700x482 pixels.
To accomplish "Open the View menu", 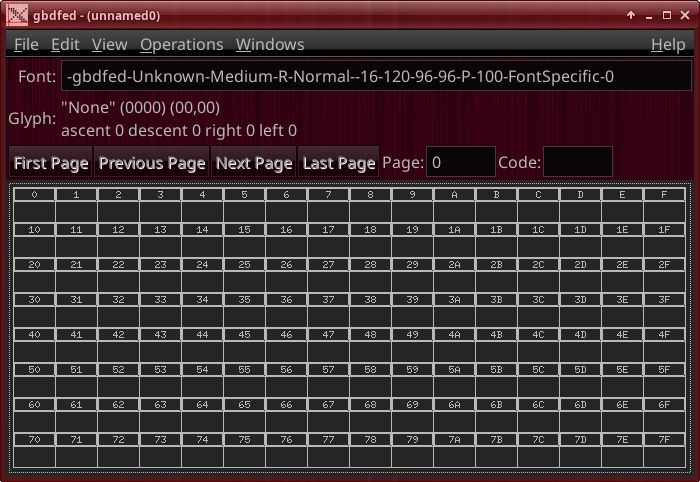I will pyautogui.click(x=109, y=44).
